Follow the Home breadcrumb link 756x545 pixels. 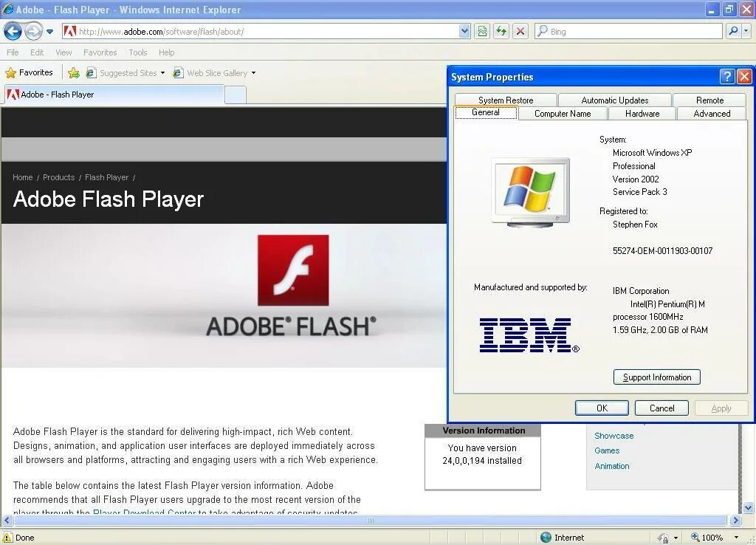point(23,177)
